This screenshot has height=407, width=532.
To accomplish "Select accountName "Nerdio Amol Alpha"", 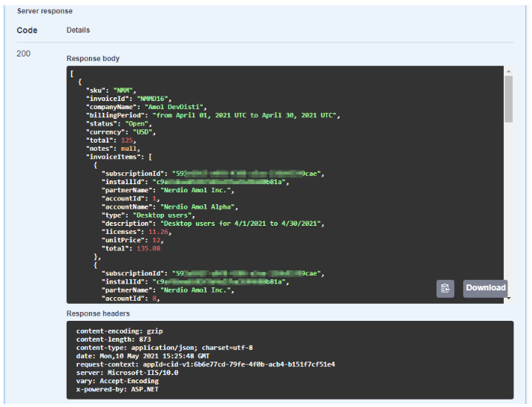I will (197, 207).
